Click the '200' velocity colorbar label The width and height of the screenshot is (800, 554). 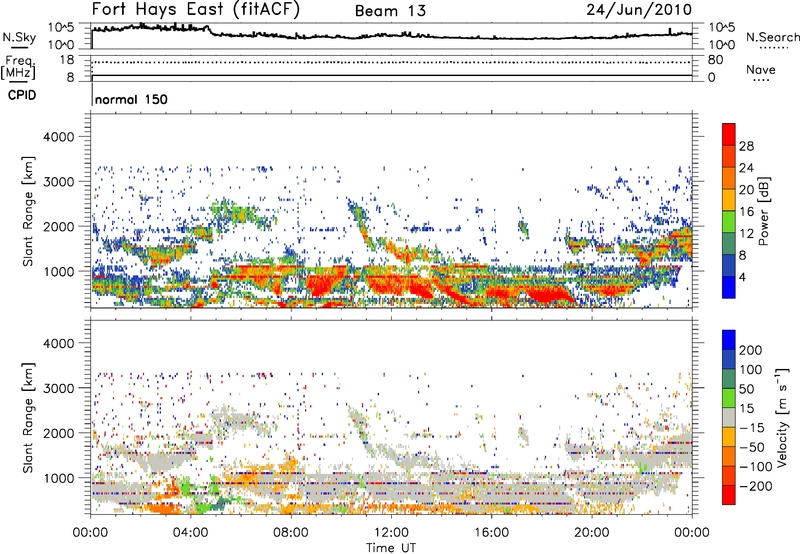point(751,350)
